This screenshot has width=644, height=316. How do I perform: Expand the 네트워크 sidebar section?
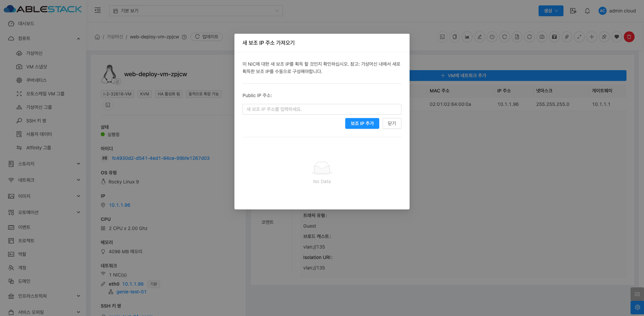point(44,180)
